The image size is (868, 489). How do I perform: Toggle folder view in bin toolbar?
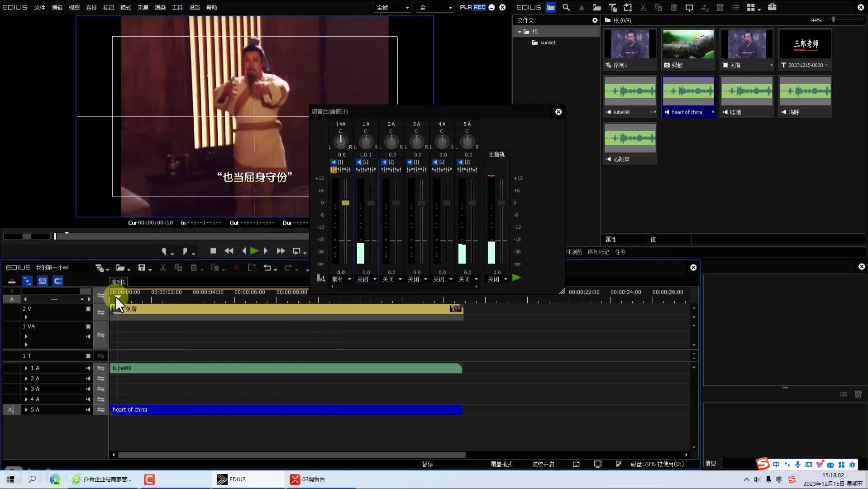coord(551,7)
